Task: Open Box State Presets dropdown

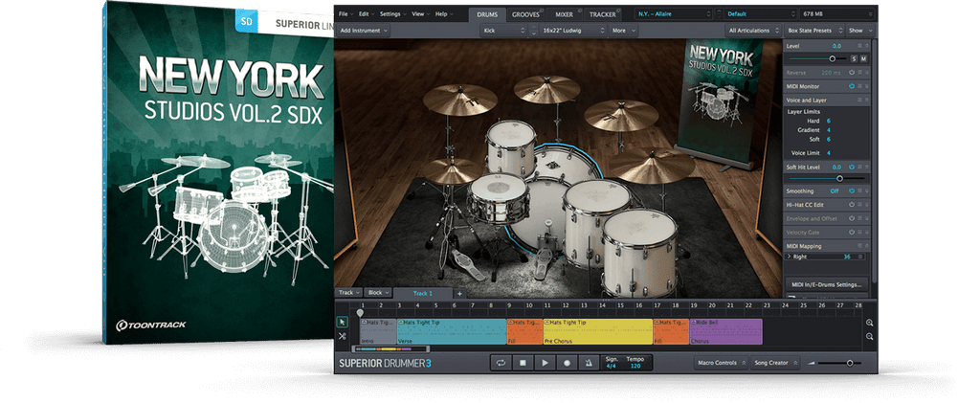Action: (x=815, y=30)
